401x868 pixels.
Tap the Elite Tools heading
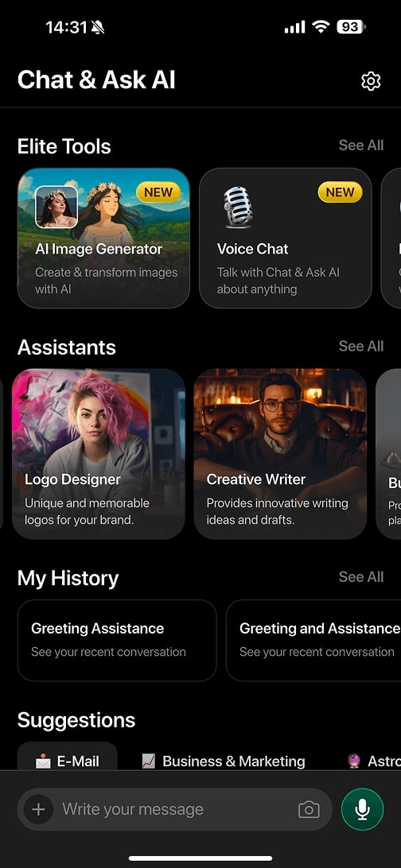pos(64,146)
